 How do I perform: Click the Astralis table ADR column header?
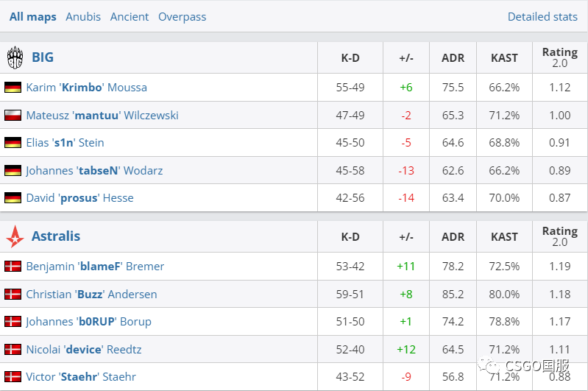click(453, 236)
